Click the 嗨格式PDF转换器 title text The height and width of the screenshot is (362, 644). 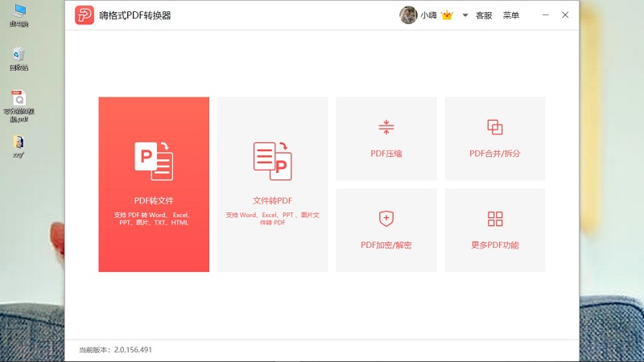pos(135,15)
